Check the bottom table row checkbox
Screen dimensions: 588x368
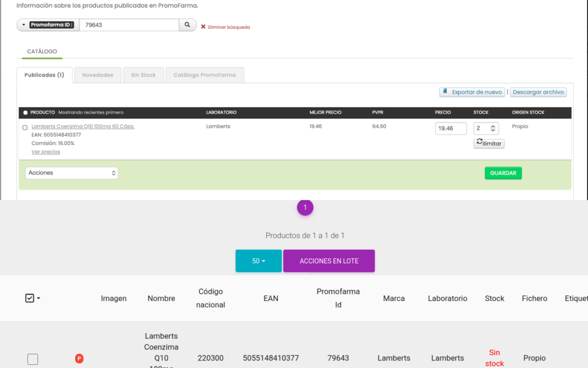coord(33,359)
